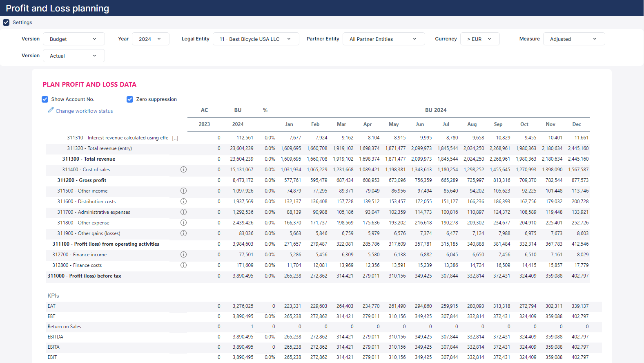Click the pencil icon for workflow status

pyautogui.click(x=51, y=110)
